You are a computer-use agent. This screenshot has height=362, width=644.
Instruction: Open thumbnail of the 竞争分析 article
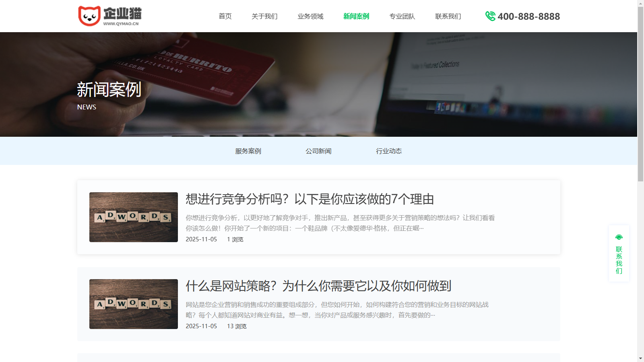(134, 217)
